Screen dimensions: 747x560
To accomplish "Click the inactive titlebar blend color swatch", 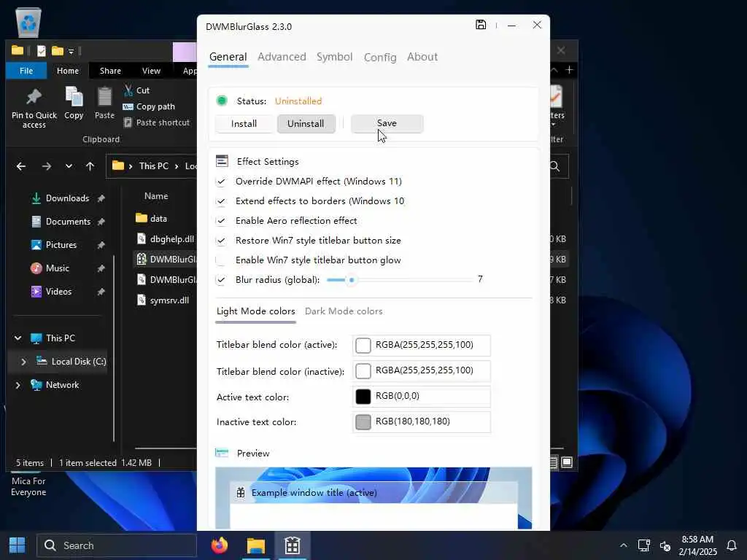I will [363, 370].
